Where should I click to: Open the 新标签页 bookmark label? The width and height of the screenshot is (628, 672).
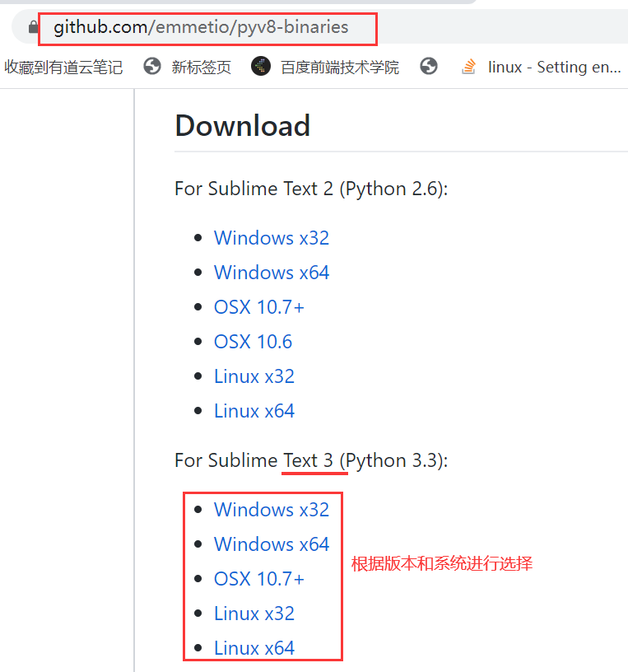point(202,68)
